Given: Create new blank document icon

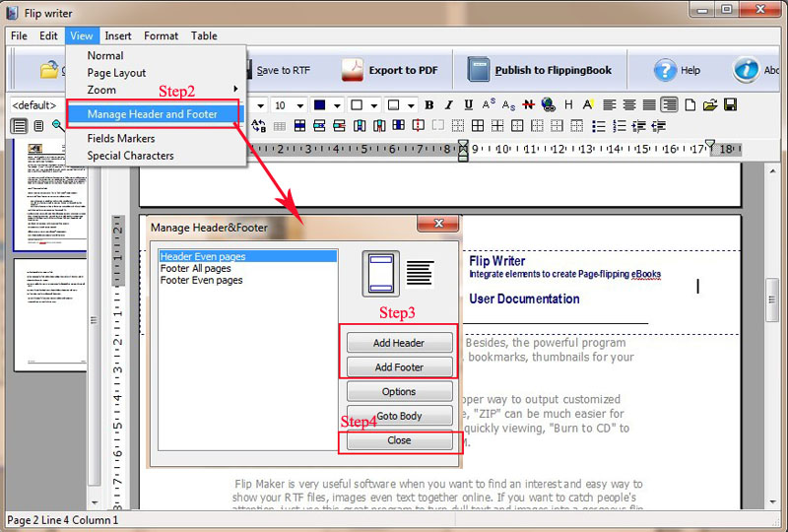Looking at the screenshot, I should [690, 105].
